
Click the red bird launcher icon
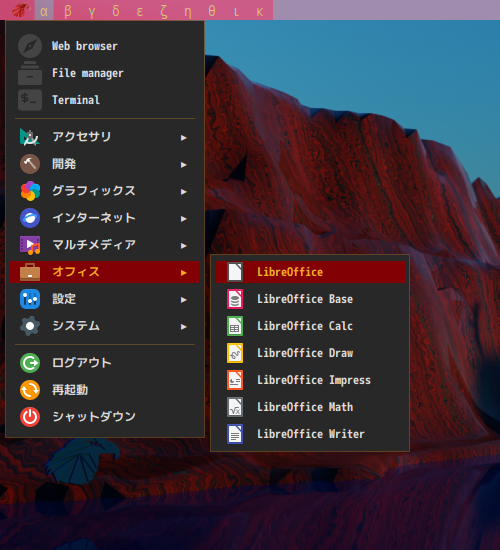click(20, 10)
